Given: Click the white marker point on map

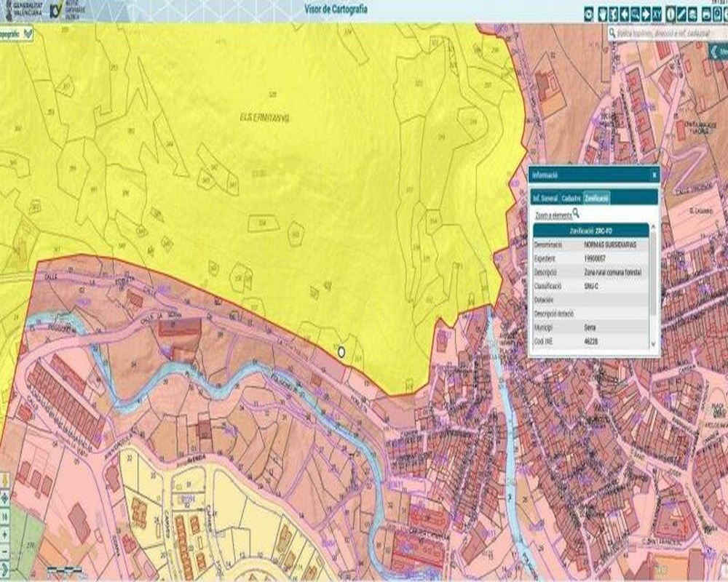Looking at the screenshot, I should pyautogui.click(x=341, y=352).
